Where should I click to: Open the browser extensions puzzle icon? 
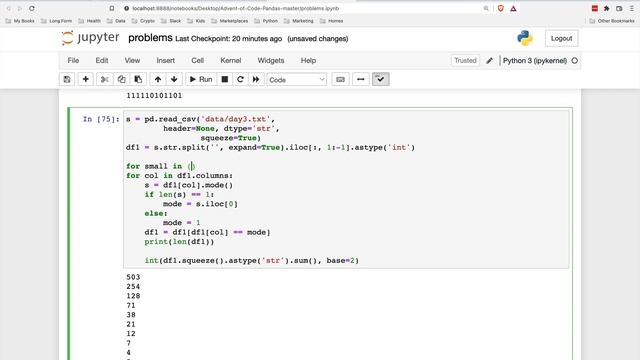pos(607,8)
